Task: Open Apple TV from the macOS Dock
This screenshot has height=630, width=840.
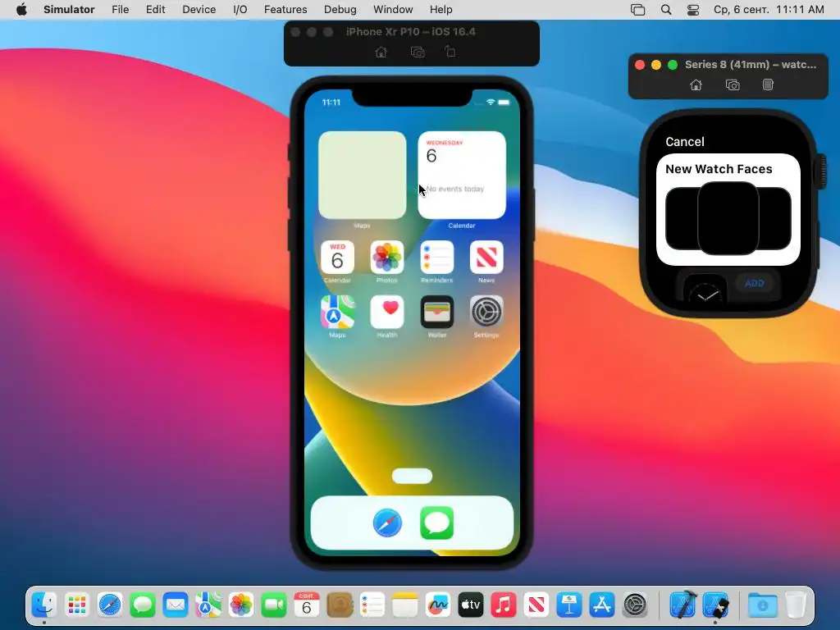Action: pos(471,605)
